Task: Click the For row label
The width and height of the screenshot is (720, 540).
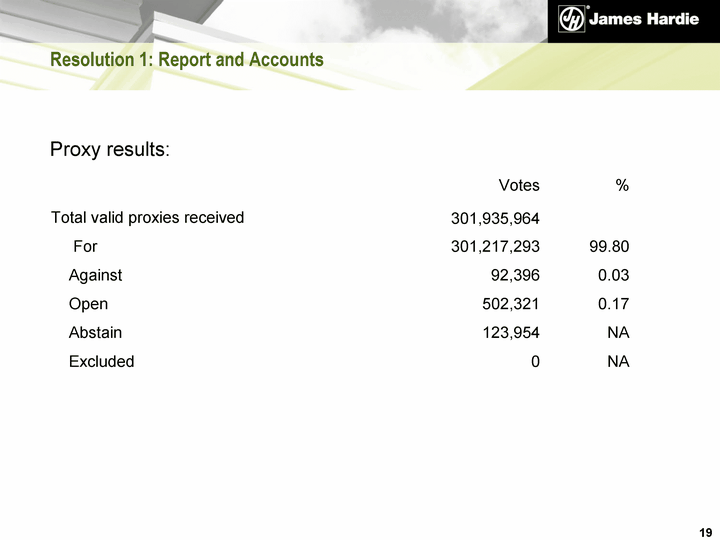Action: click(85, 245)
